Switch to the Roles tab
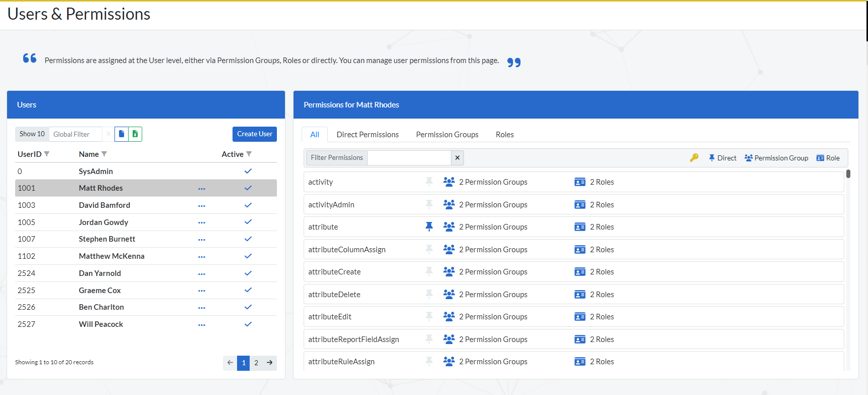The width and height of the screenshot is (868, 395). pos(504,135)
